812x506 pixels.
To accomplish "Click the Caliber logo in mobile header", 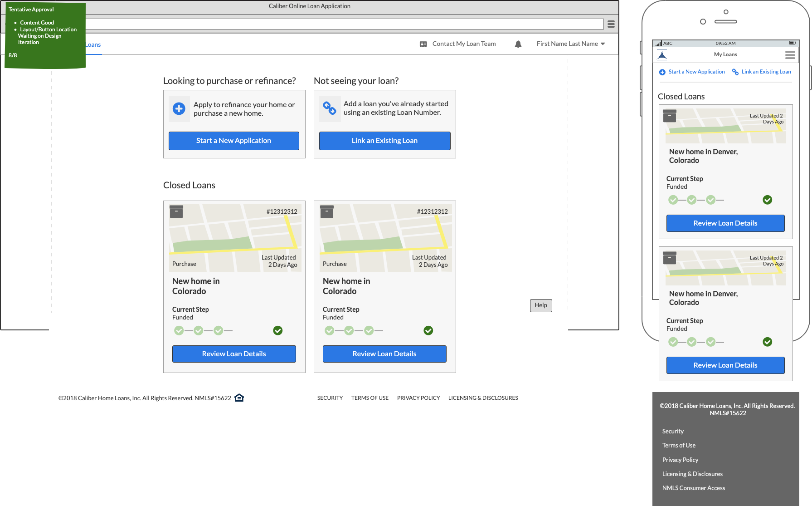I will tap(662, 55).
